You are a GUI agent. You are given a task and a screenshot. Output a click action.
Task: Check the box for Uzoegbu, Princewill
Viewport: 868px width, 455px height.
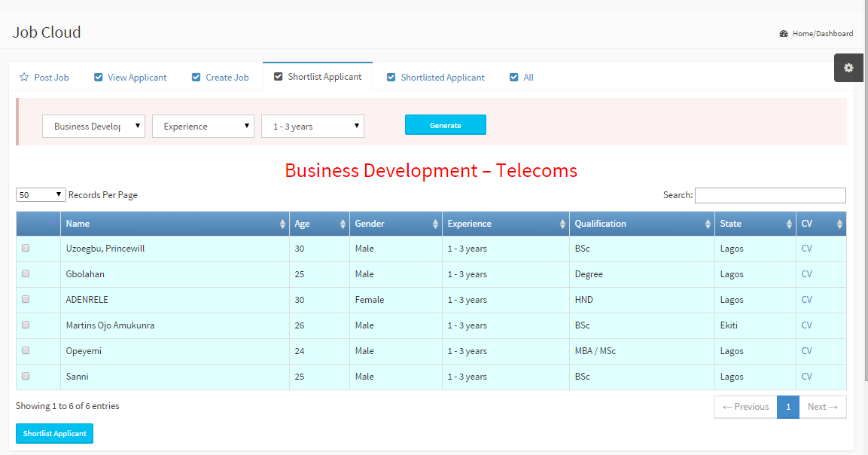point(26,249)
